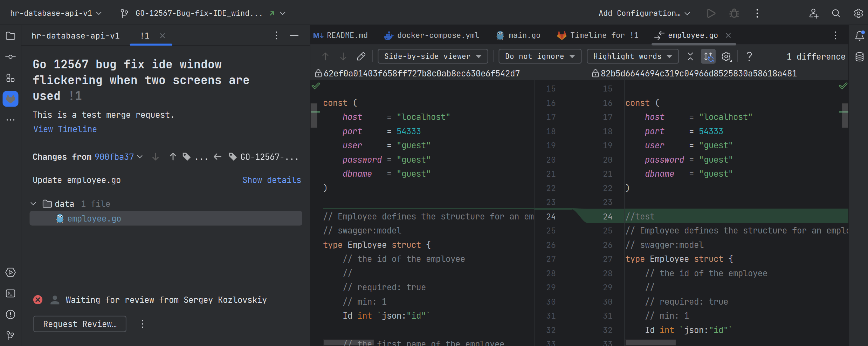
Task: Click the Debug bug icon
Action: (x=734, y=13)
